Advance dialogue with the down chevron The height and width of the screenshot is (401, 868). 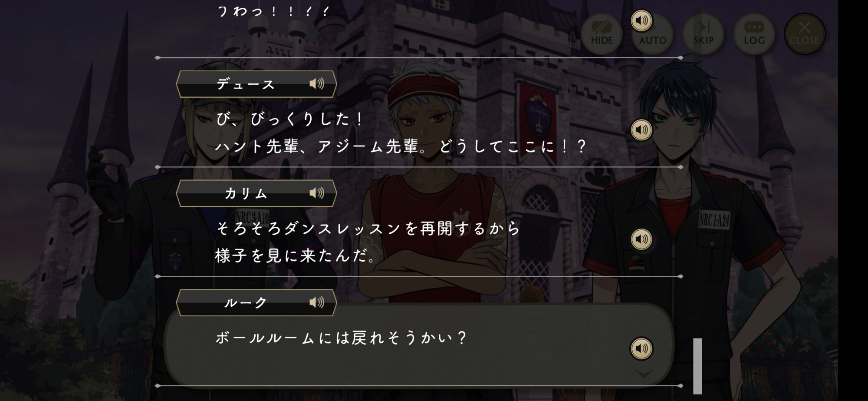(643, 374)
